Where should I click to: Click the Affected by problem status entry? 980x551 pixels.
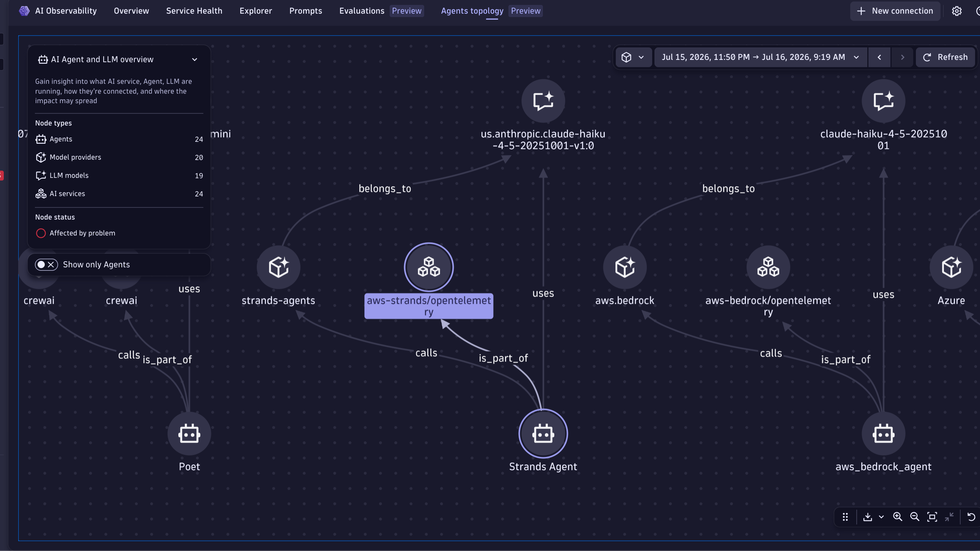click(x=76, y=233)
